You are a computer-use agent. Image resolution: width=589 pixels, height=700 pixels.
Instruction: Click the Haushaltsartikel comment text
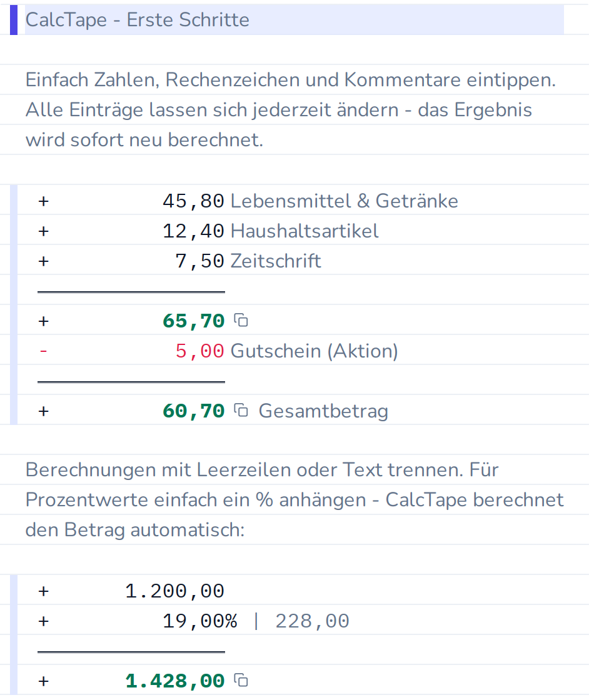305,231
